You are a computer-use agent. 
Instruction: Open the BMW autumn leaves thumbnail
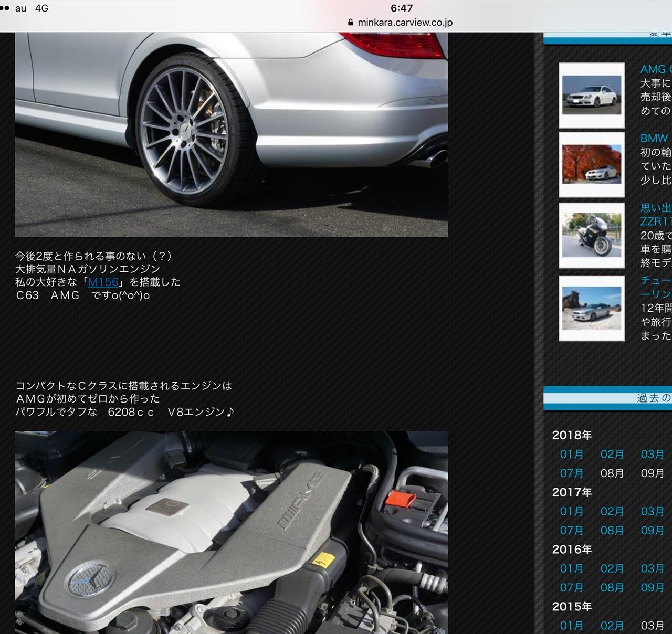point(592,165)
